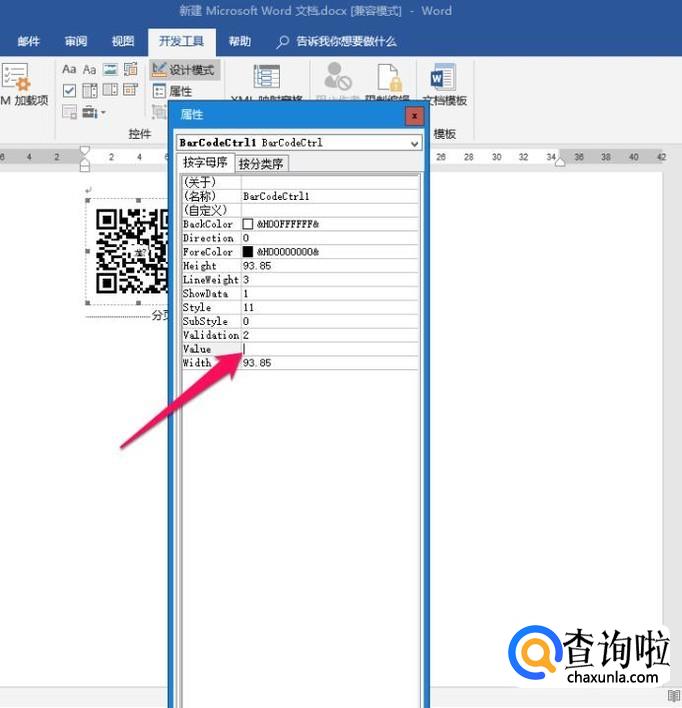This screenshot has width=682, height=708.
Task: Click the BackColor white color swatch
Action: [x=248, y=224]
